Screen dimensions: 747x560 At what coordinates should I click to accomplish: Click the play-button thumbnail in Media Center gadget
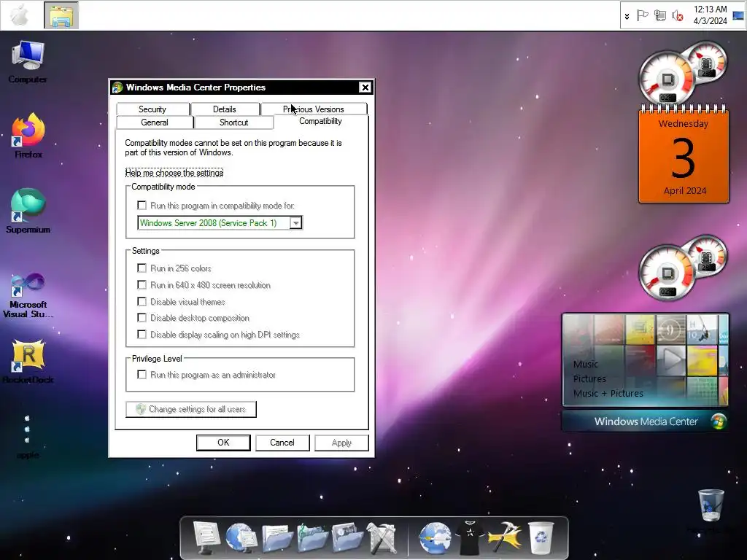(x=672, y=360)
